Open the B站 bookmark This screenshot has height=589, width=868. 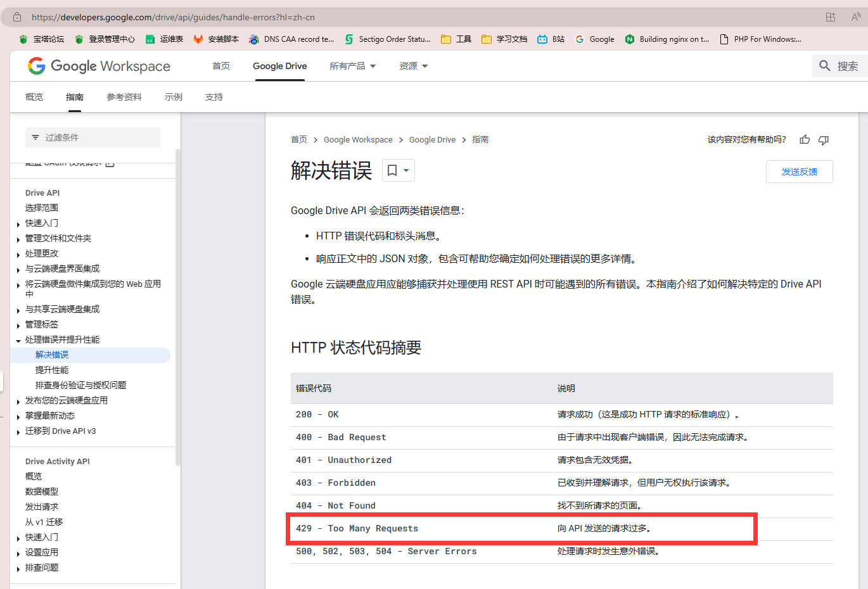click(551, 39)
